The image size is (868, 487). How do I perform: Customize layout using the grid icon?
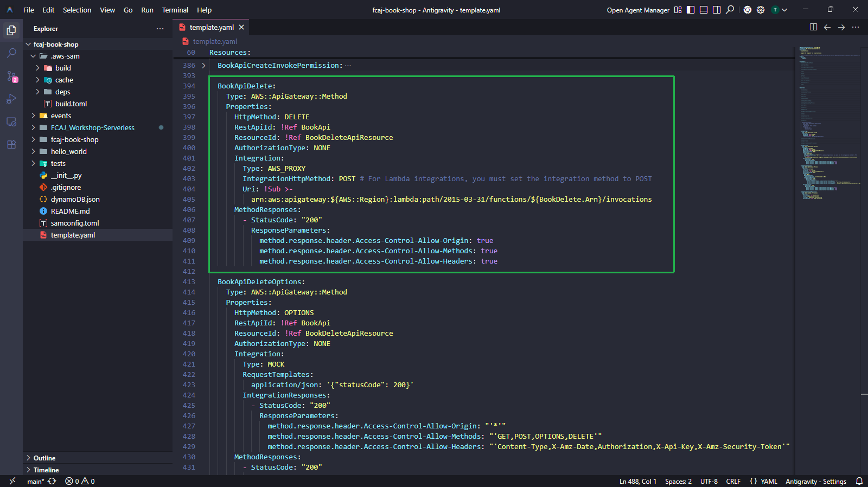coord(678,10)
